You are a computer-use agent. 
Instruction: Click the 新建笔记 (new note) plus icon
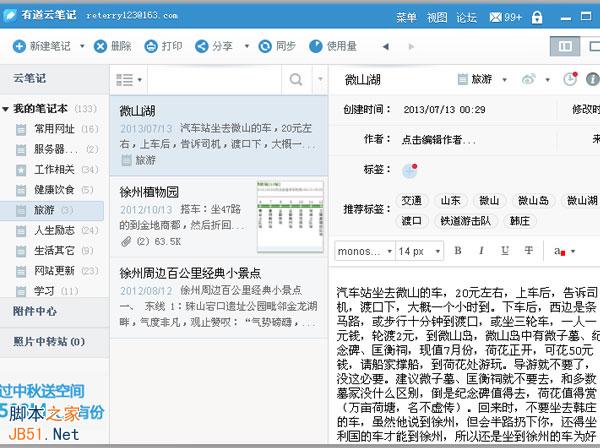pos(19,46)
